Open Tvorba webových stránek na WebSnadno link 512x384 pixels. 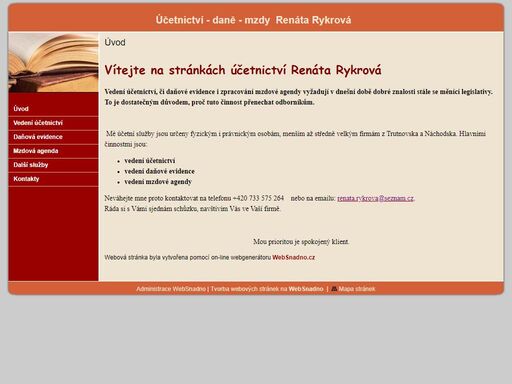click(267, 289)
